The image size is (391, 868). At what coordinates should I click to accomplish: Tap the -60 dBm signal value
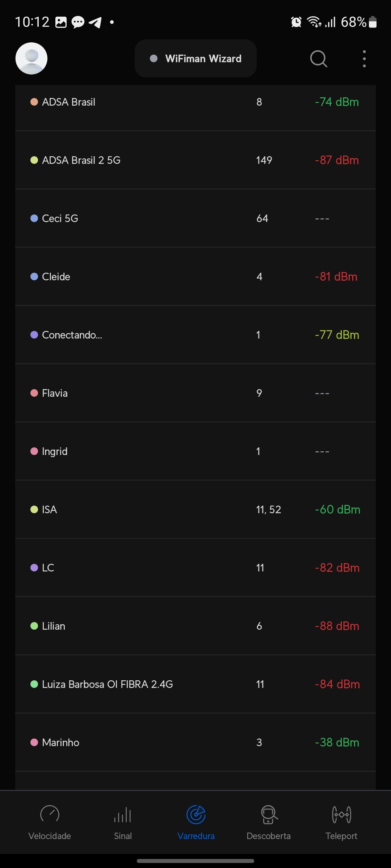(x=337, y=510)
